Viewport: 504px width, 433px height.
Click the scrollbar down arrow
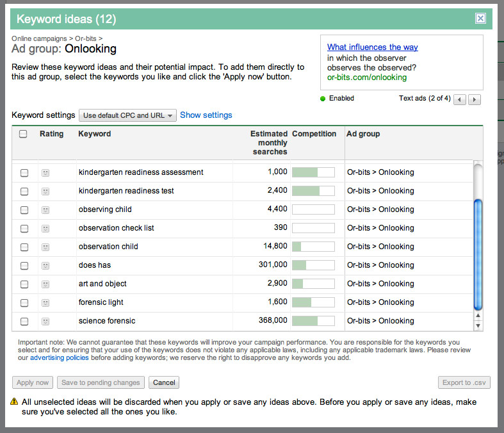pyautogui.click(x=478, y=325)
